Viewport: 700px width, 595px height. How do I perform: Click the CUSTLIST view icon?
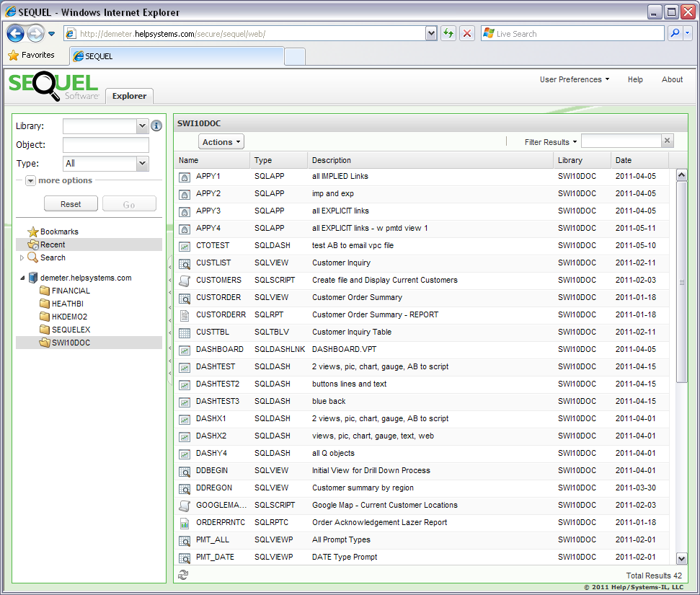pos(185,263)
